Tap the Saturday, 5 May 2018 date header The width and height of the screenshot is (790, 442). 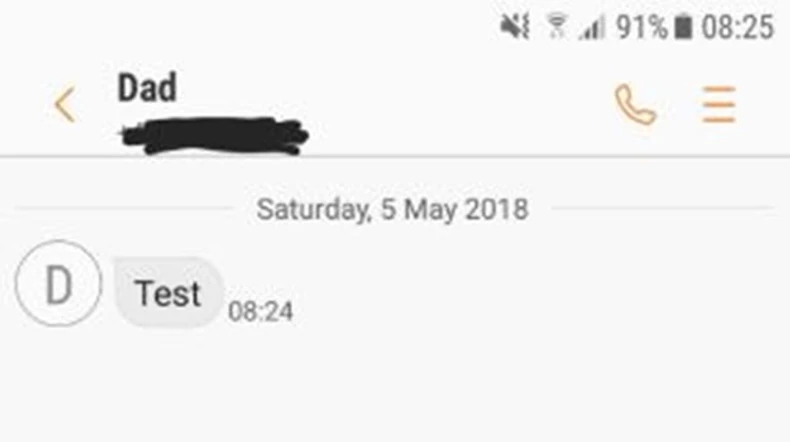tap(392, 209)
